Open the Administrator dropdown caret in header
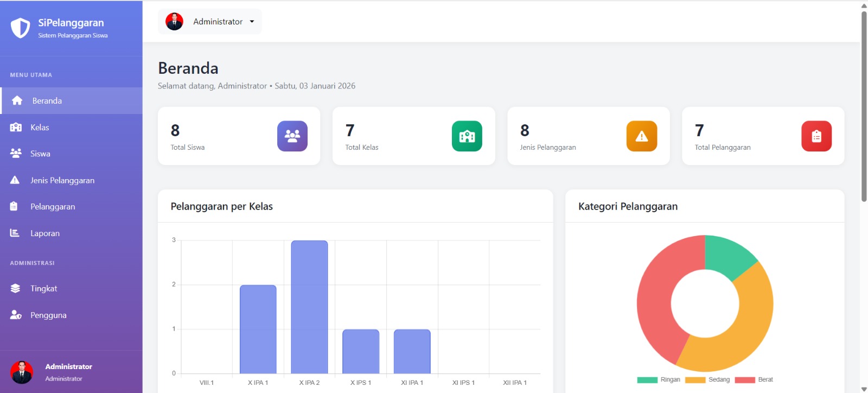 pyautogui.click(x=252, y=22)
